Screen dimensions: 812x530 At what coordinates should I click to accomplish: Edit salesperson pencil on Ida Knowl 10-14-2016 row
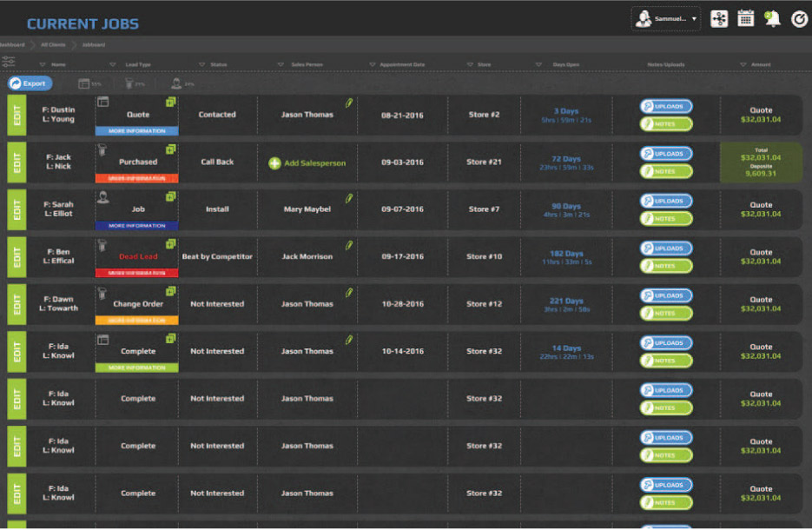click(x=349, y=340)
